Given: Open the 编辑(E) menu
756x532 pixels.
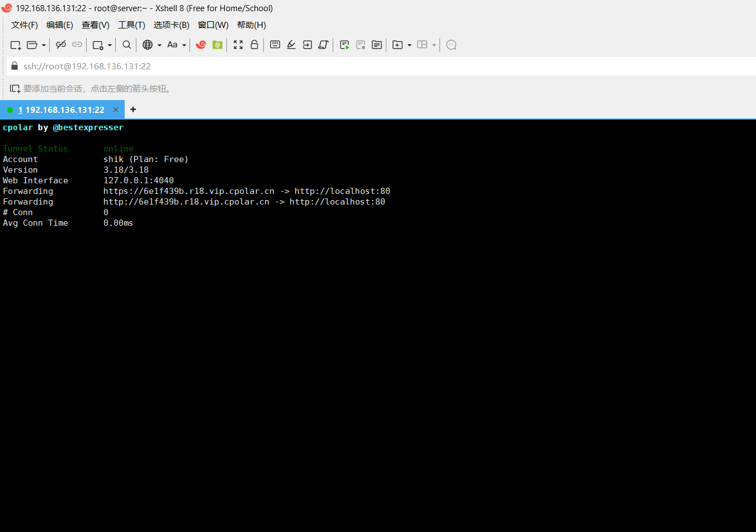Looking at the screenshot, I should 60,25.
